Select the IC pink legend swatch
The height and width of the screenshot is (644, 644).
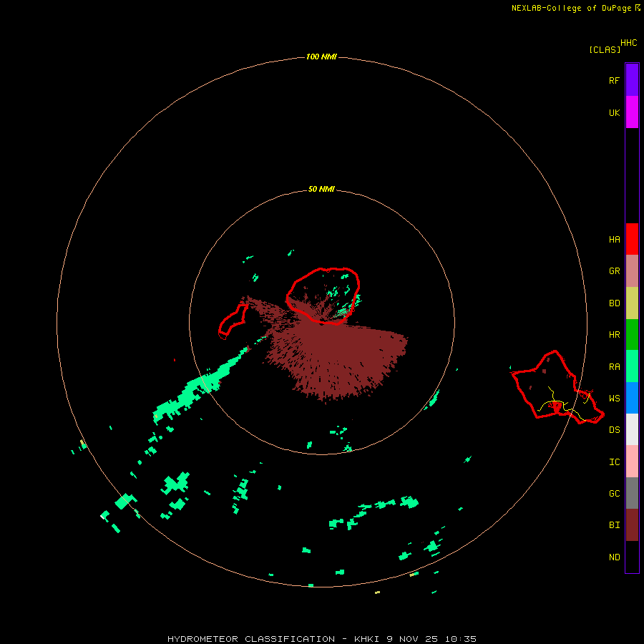click(x=632, y=462)
